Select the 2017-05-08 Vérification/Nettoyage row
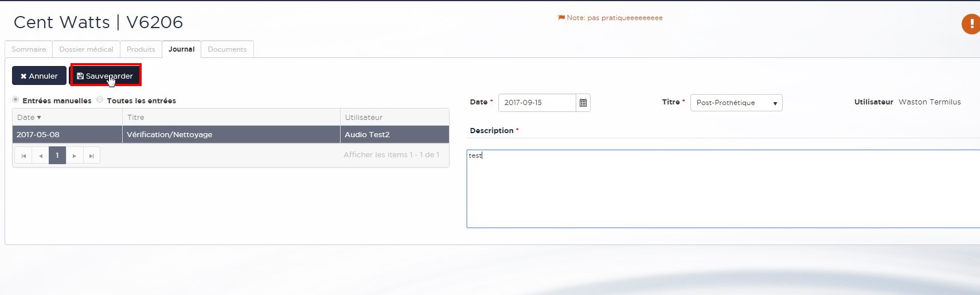 (229, 135)
